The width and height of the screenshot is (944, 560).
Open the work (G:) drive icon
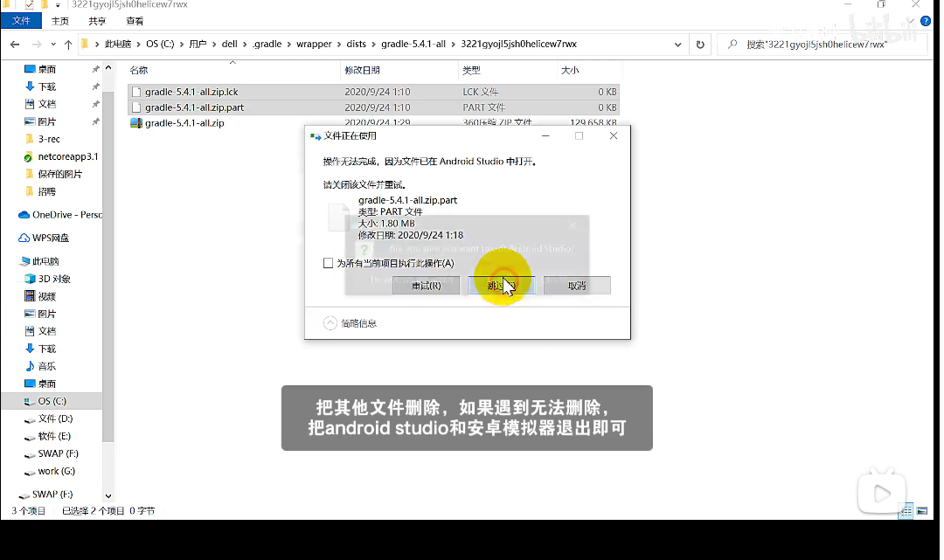(30, 472)
